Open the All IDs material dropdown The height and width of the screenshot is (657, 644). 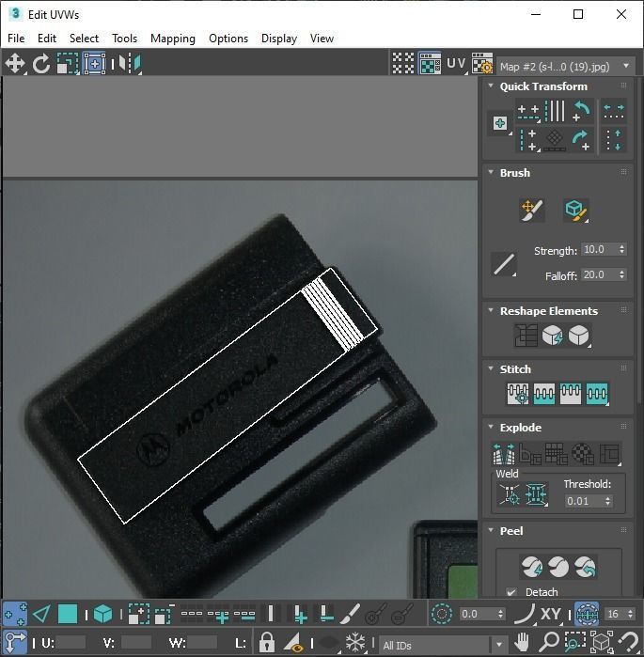point(442,645)
